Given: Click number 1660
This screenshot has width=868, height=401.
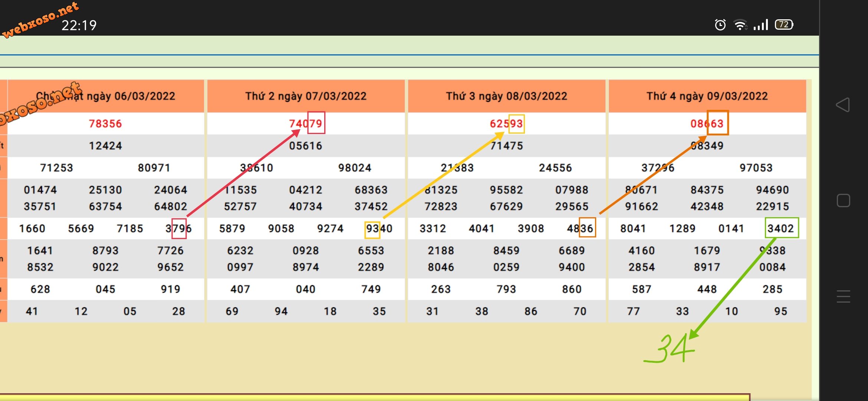Looking at the screenshot, I should point(32,228).
